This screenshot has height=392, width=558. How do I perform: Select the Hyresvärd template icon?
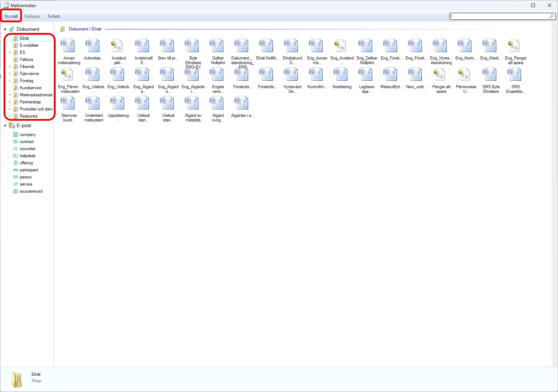point(291,75)
